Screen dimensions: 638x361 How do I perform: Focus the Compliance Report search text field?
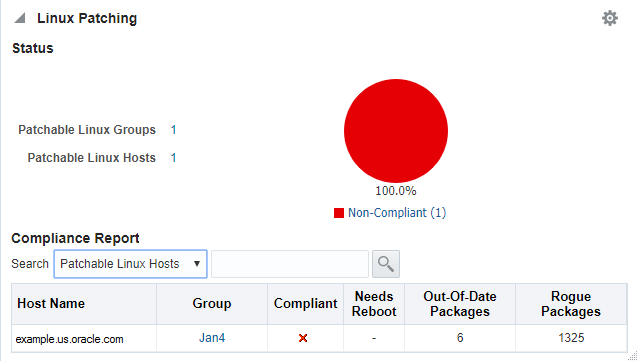tap(290, 264)
